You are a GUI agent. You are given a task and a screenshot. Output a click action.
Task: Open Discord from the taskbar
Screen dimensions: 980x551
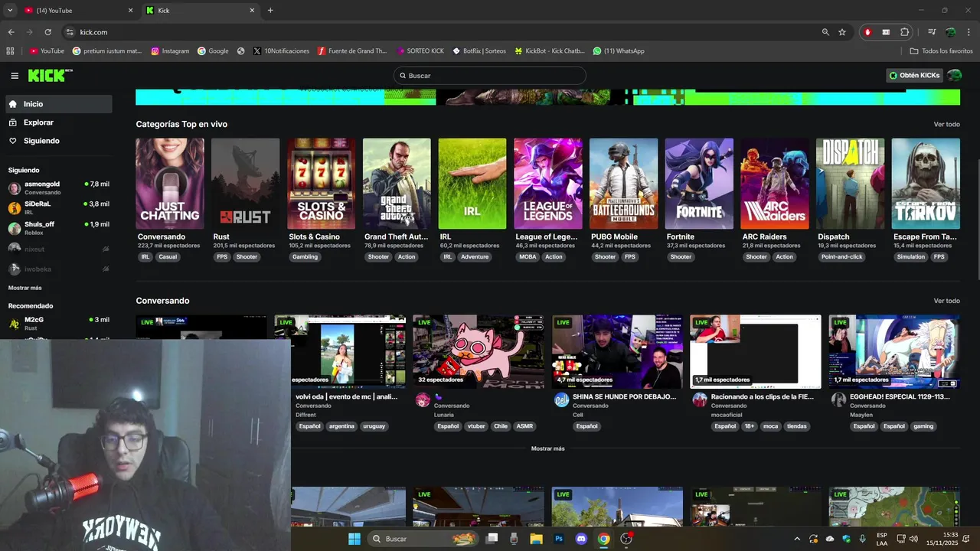581,539
